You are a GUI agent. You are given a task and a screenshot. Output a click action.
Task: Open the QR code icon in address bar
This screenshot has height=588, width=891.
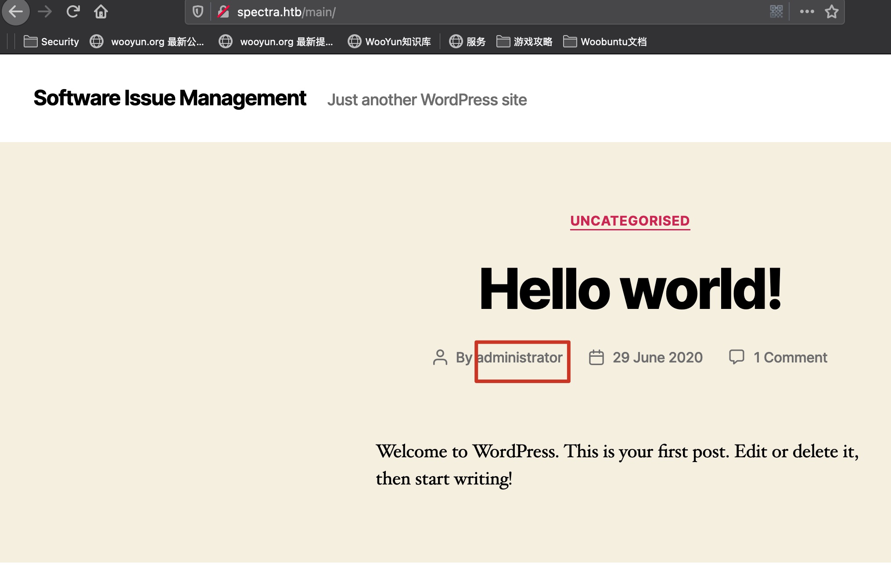click(x=776, y=12)
